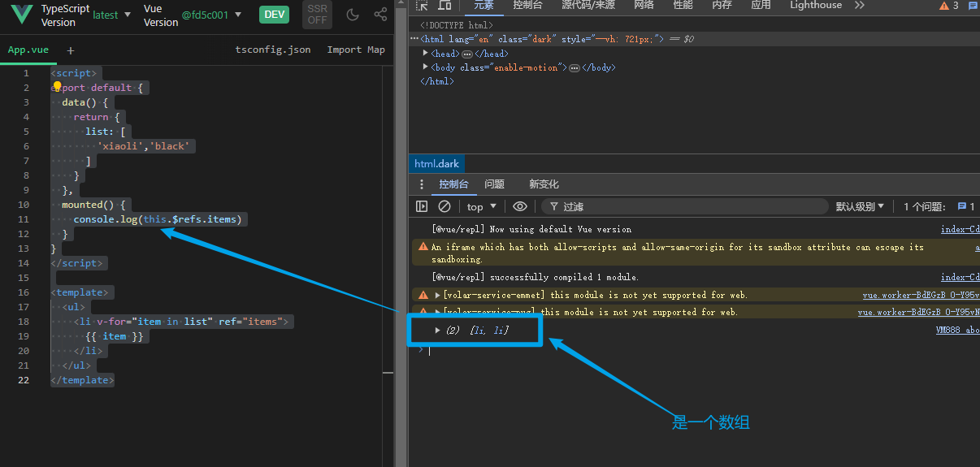Clear the console with the clear icon
The image size is (980, 467).
[x=444, y=206]
